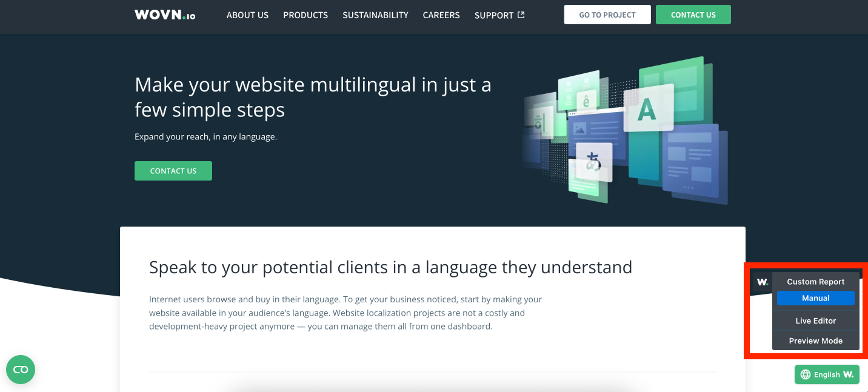Viewport: 868px width, 392px height.
Task: Open the SUPPORT link
Action: tap(494, 15)
